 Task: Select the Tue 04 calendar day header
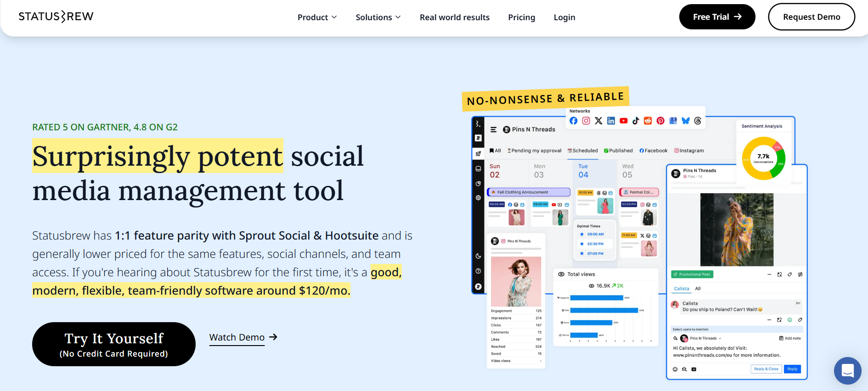point(583,171)
